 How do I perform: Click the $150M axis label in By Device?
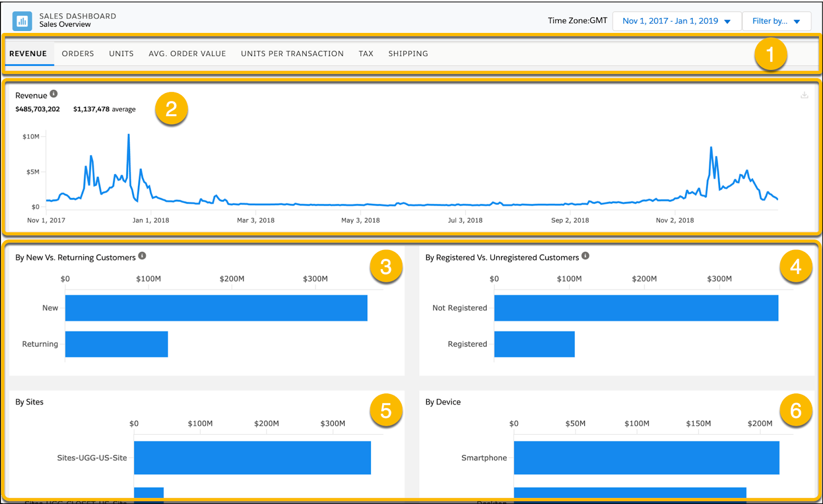point(699,423)
